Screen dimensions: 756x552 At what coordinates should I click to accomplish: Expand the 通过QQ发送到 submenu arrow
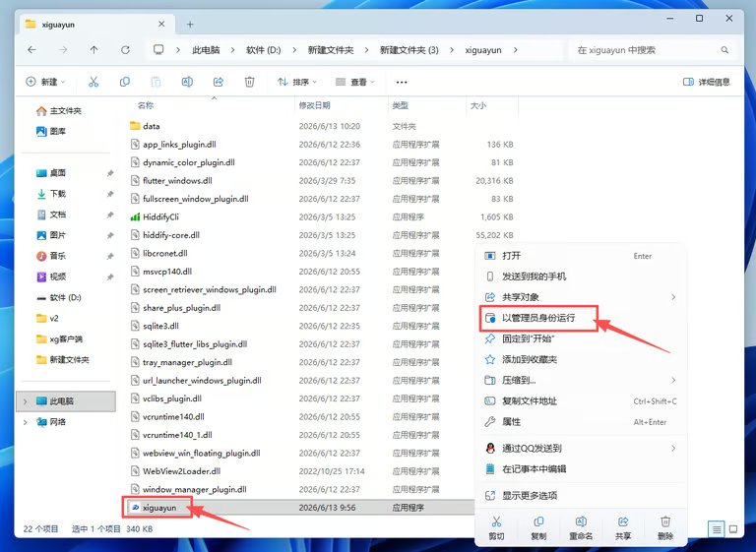[673, 449]
